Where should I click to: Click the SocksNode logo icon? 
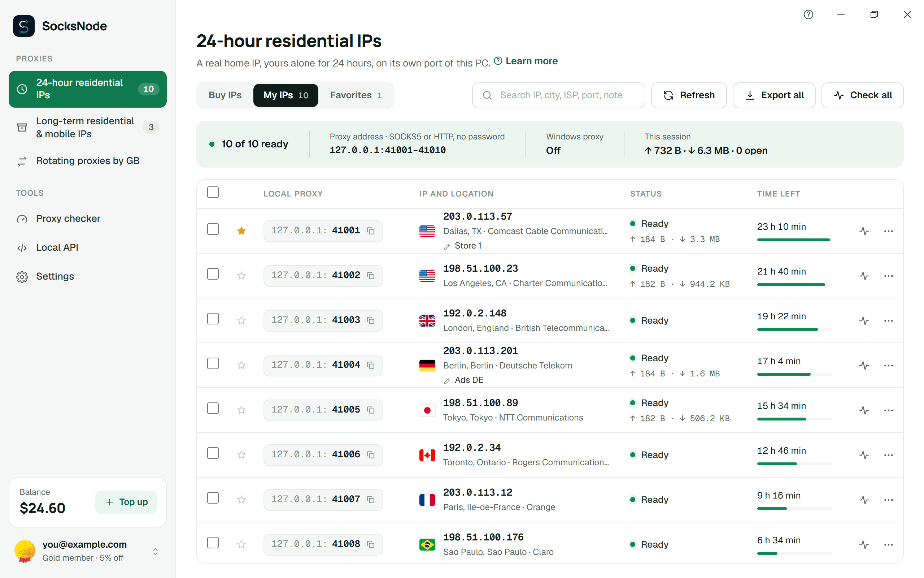tap(24, 26)
